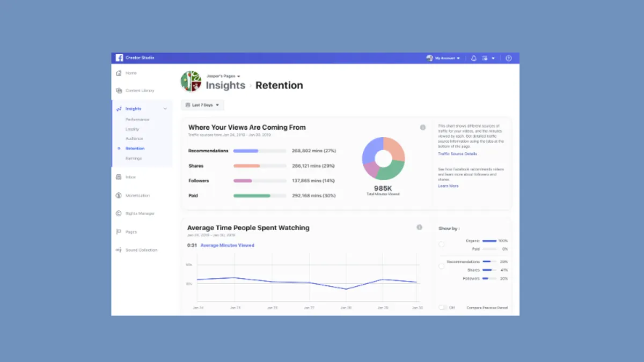
Task: Click the 985K total minutes value
Action: 383,188
